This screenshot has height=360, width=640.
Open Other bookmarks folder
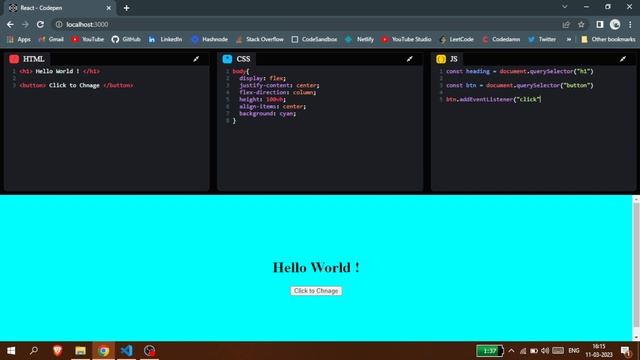[x=608, y=39]
